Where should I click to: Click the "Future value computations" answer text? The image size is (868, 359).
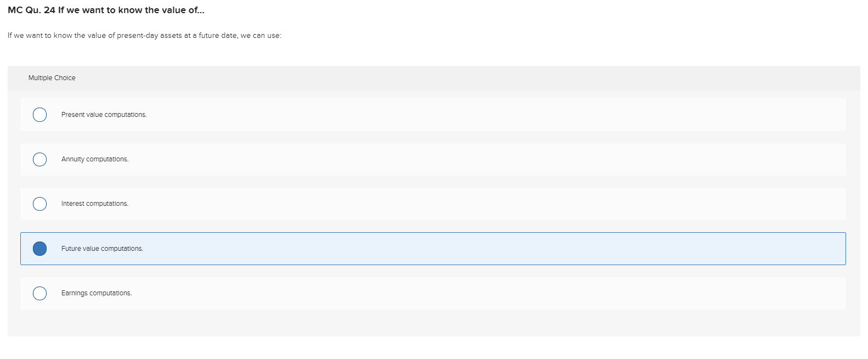pos(103,249)
